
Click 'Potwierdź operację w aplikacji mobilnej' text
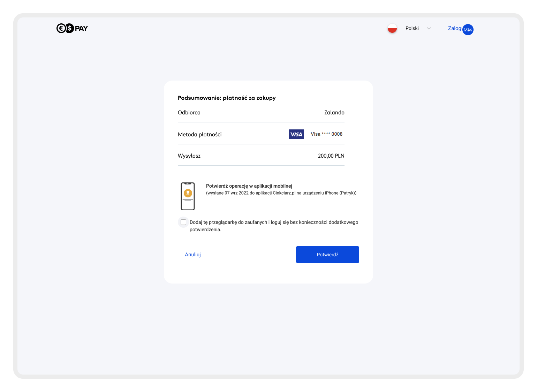coord(249,186)
